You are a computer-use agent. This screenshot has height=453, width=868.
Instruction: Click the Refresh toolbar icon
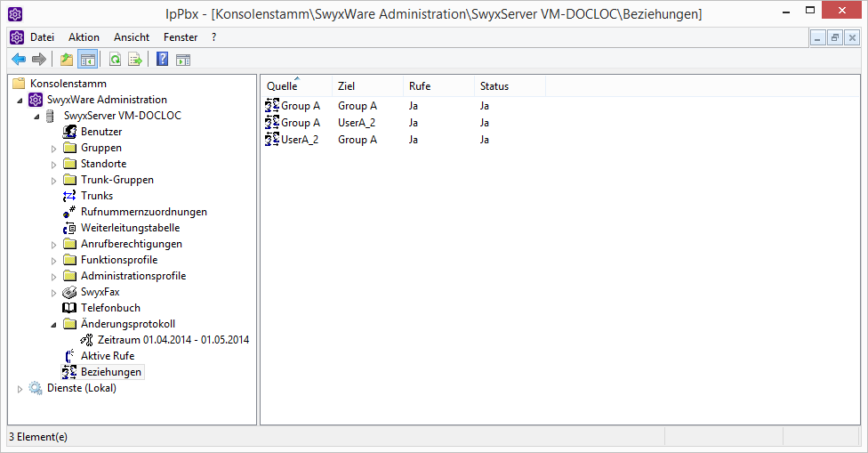115,60
